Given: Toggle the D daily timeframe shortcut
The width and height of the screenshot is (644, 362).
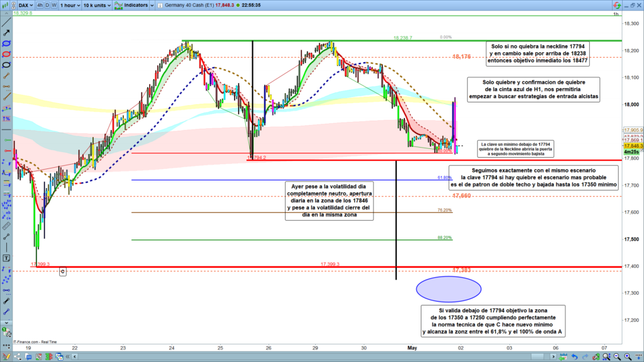Looking at the screenshot, I should [x=48, y=5].
